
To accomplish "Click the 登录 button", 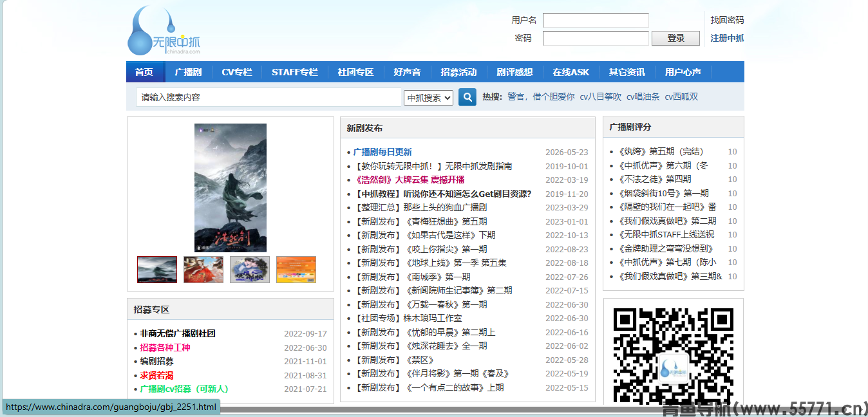I will 675,39.
